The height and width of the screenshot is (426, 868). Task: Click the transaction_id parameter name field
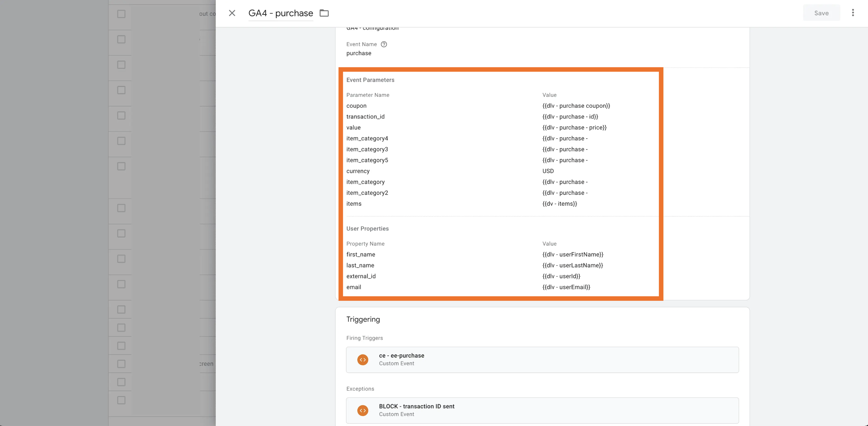coord(365,116)
